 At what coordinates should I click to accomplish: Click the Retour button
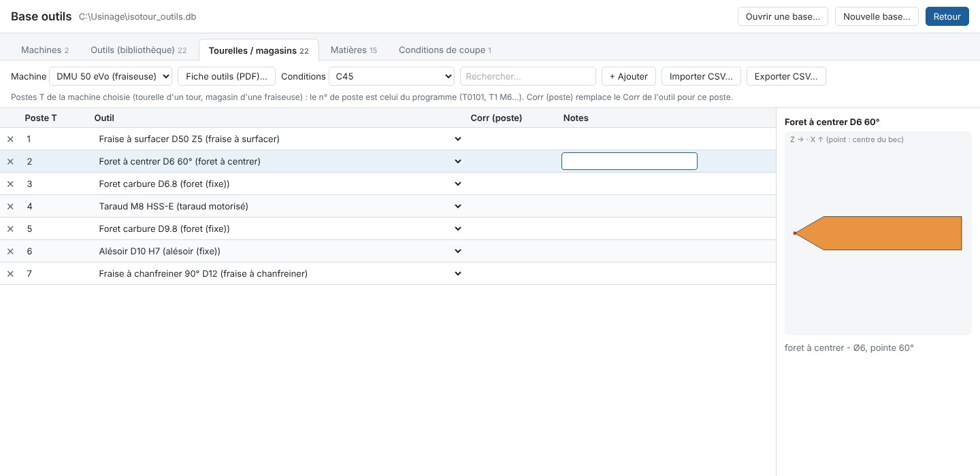(x=947, y=16)
